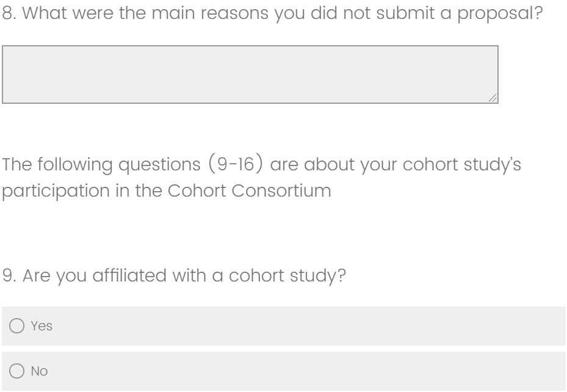
Task: Click the right end of the Yes option row
Action: [549, 326]
